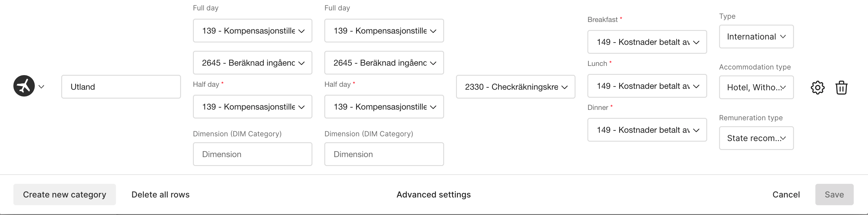Expand the chevron next to airplane icon

pos(41,87)
